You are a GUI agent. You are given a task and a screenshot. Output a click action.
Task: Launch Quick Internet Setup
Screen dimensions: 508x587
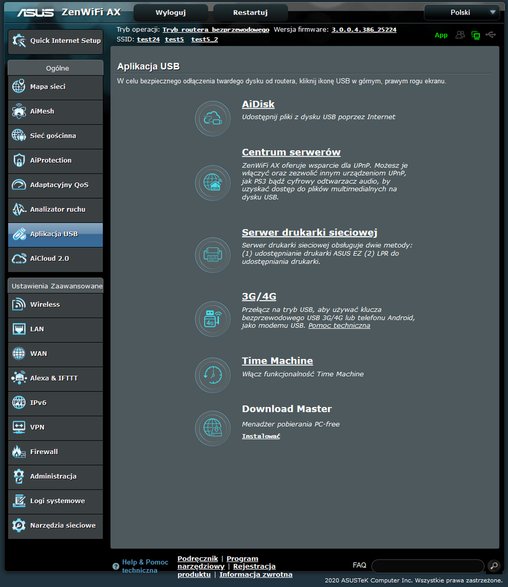coord(55,40)
